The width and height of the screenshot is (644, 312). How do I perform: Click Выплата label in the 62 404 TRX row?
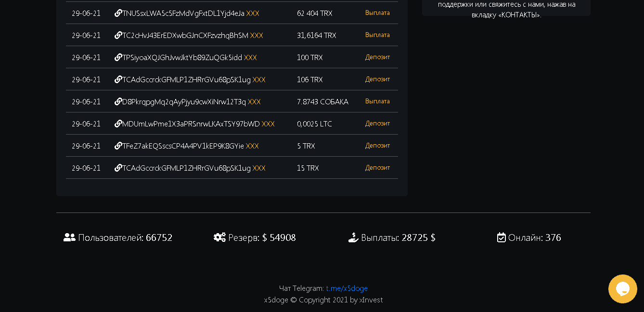[x=377, y=13]
